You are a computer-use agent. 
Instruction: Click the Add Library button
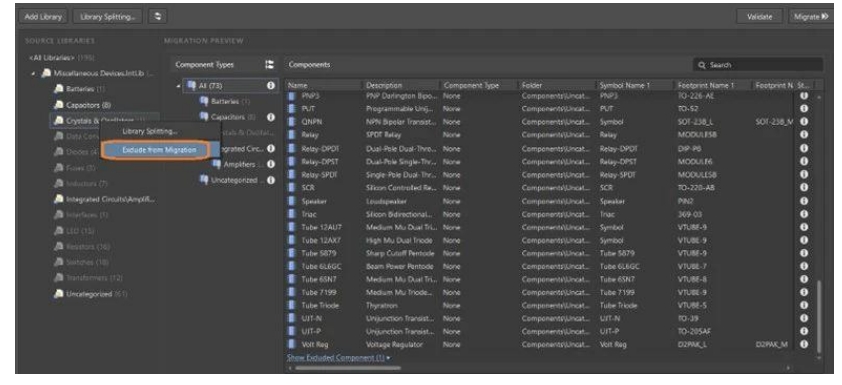[x=43, y=17]
